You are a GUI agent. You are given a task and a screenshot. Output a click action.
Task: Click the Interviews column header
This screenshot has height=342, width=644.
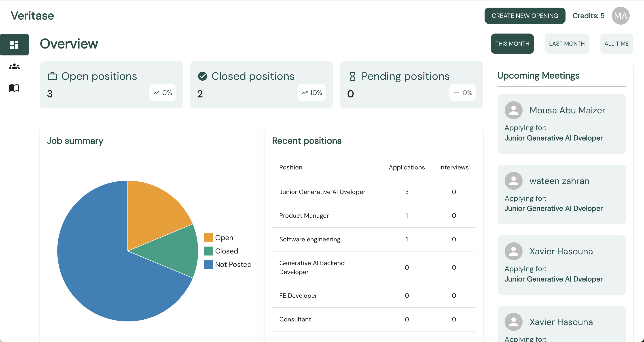tap(454, 167)
